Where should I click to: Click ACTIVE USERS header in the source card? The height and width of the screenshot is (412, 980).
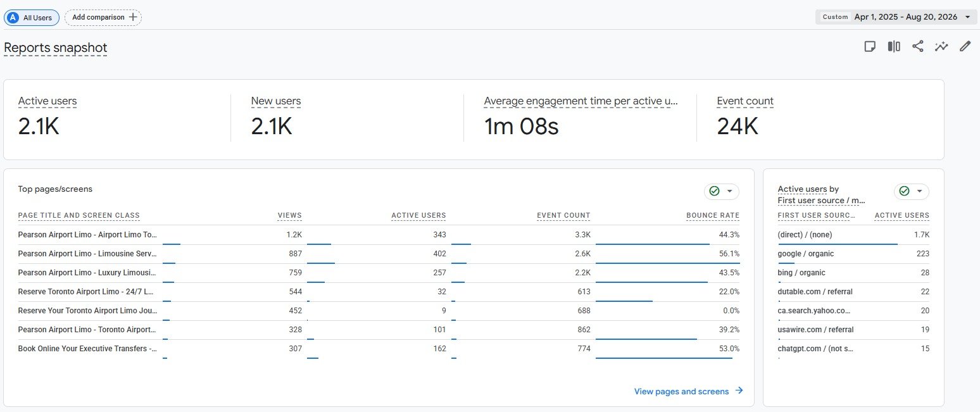pyautogui.click(x=902, y=216)
